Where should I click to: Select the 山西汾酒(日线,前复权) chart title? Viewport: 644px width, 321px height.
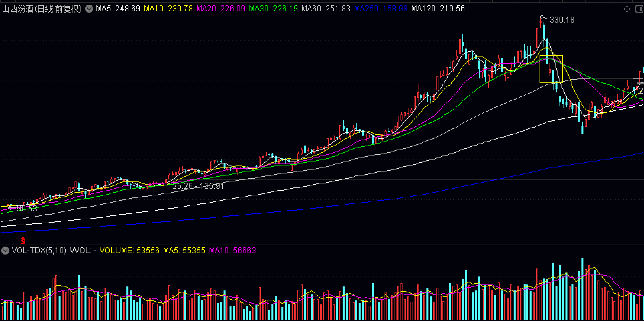point(42,9)
